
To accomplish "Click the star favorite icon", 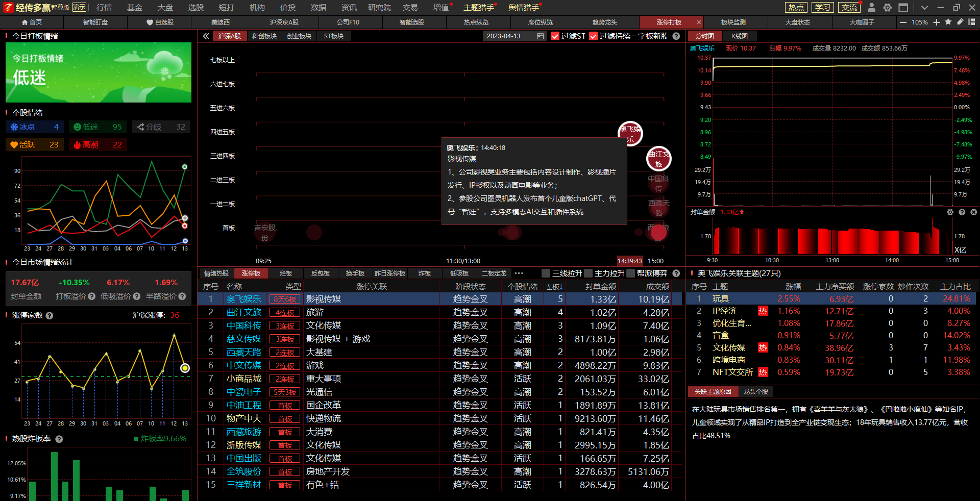I will pyautogui.click(x=948, y=22).
